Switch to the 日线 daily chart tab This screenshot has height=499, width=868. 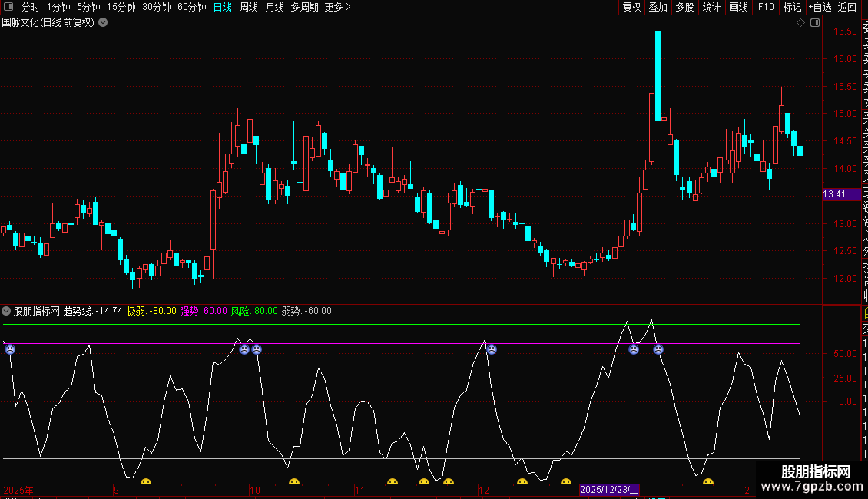pyautogui.click(x=222, y=7)
